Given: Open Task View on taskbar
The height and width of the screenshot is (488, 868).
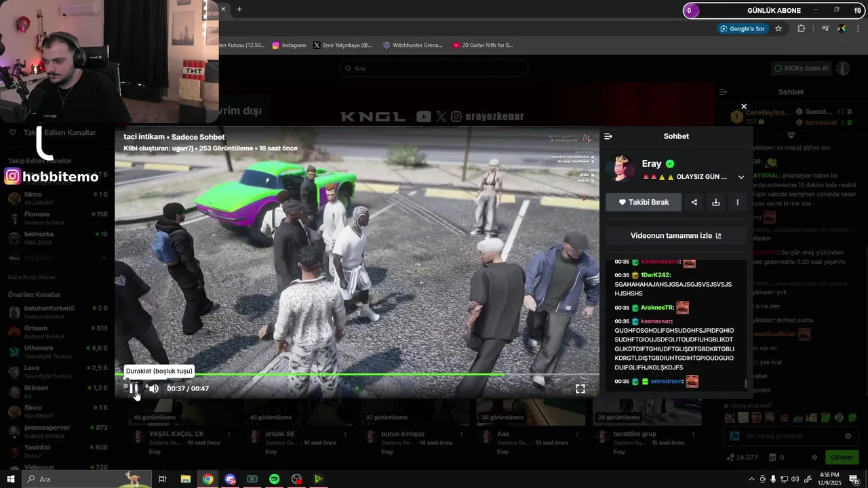Looking at the screenshot, I should coord(163,479).
